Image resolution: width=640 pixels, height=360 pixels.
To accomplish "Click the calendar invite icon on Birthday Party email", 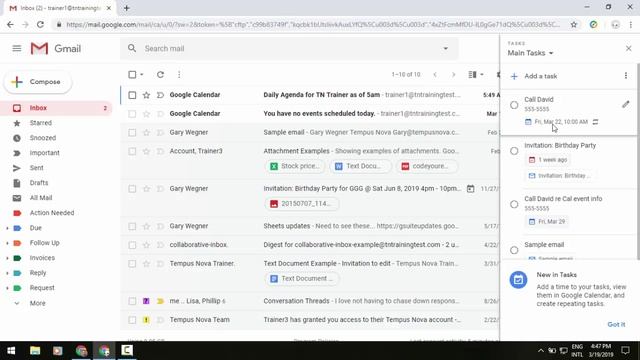I will (x=471, y=189).
